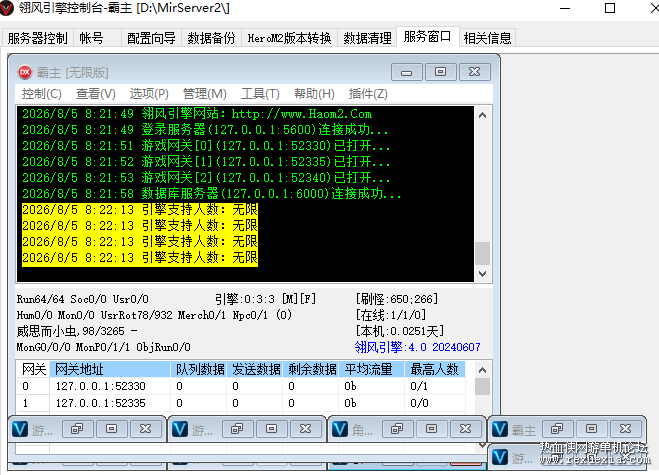Viewport: 659px width, 475px height.
Task: Sort by 网关地址 column header
Action: click(x=110, y=369)
